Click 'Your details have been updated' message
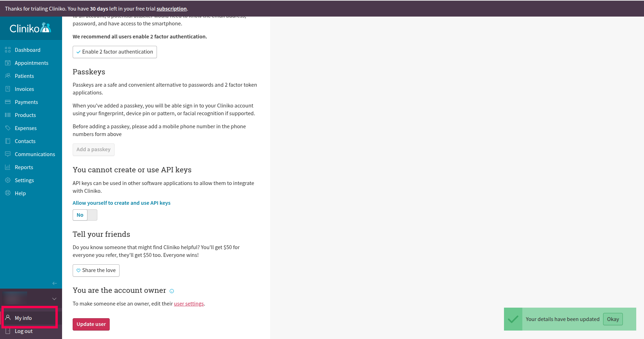Viewport: 644px width, 339px height. (563, 319)
